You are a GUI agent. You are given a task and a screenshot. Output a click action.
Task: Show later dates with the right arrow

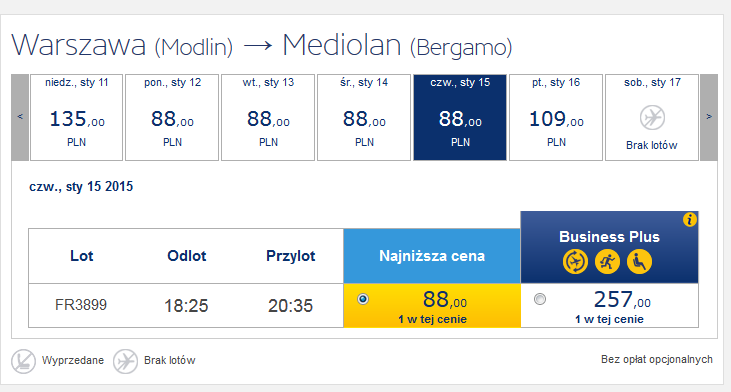(x=709, y=117)
